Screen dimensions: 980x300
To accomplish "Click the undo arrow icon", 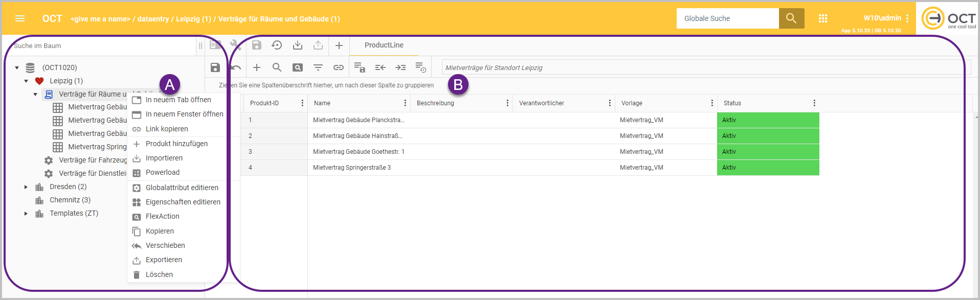I will 236,67.
